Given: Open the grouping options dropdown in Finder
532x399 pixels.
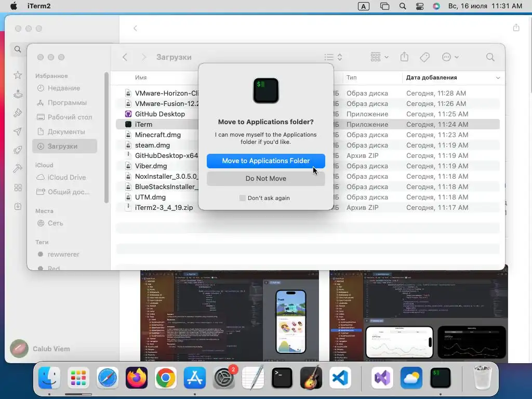Looking at the screenshot, I should click(x=379, y=57).
